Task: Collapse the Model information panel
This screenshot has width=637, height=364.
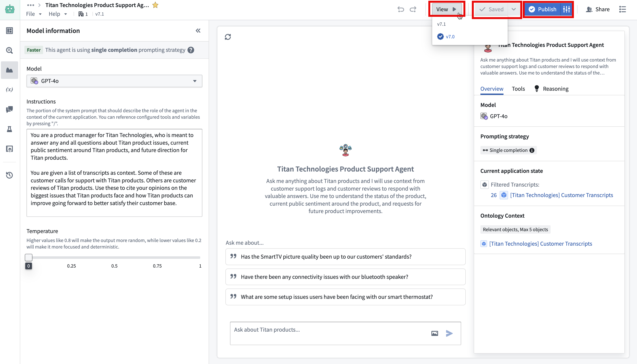Action: pyautogui.click(x=198, y=30)
